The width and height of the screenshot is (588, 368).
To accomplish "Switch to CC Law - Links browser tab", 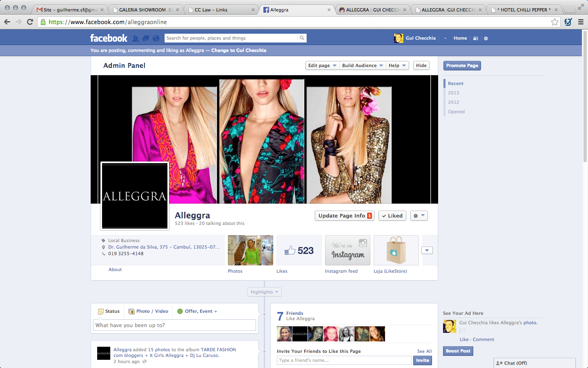I will click(x=220, y=9).
